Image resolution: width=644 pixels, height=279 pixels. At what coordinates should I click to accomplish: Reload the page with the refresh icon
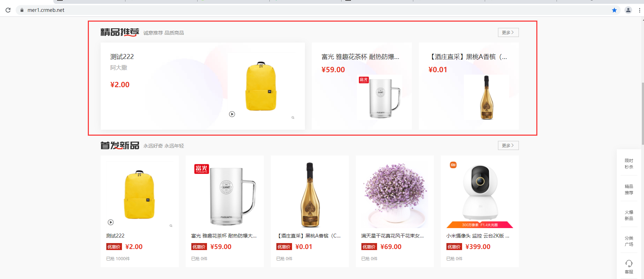point(8,10)
